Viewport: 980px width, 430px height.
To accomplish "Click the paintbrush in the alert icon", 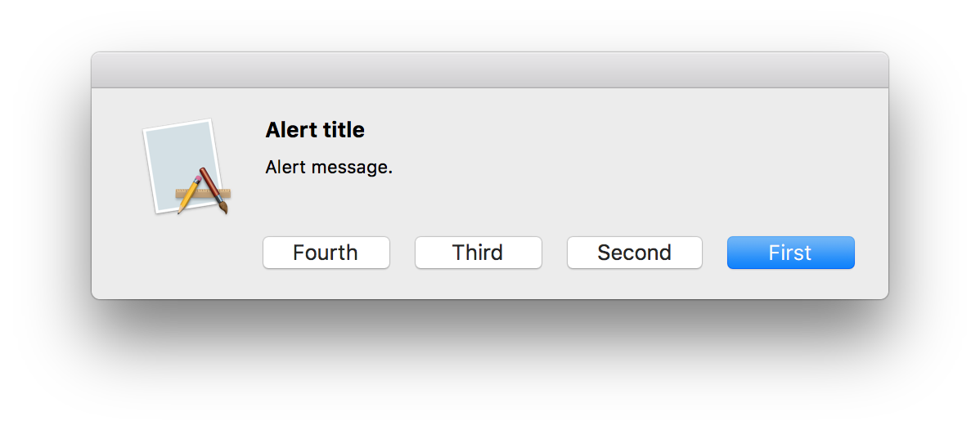I will 214,190.
